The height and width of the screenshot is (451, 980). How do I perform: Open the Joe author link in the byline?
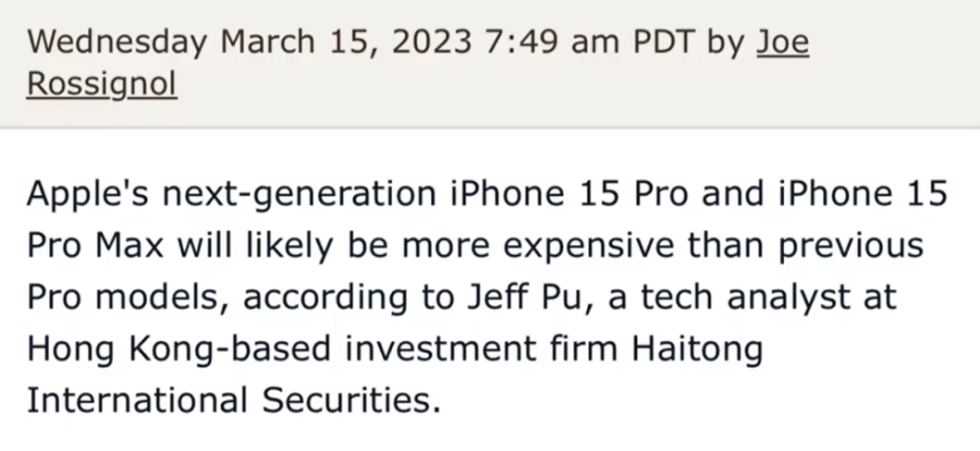[782, 42]
